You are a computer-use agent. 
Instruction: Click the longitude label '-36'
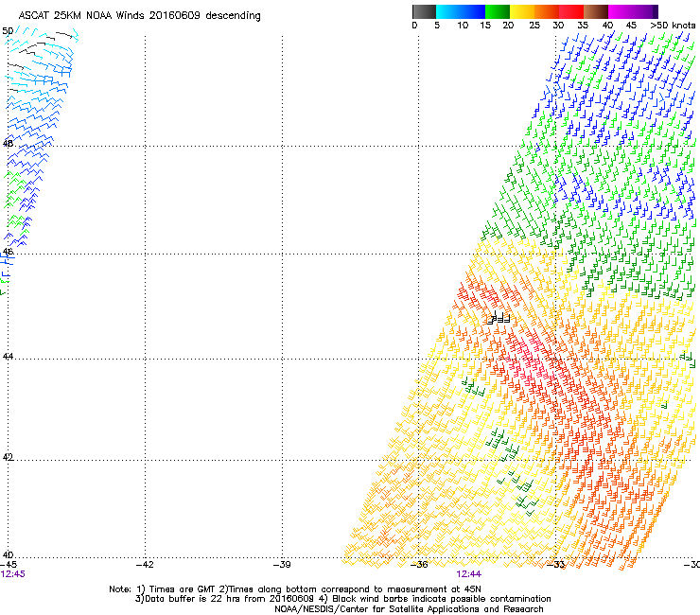coord(419,565)
